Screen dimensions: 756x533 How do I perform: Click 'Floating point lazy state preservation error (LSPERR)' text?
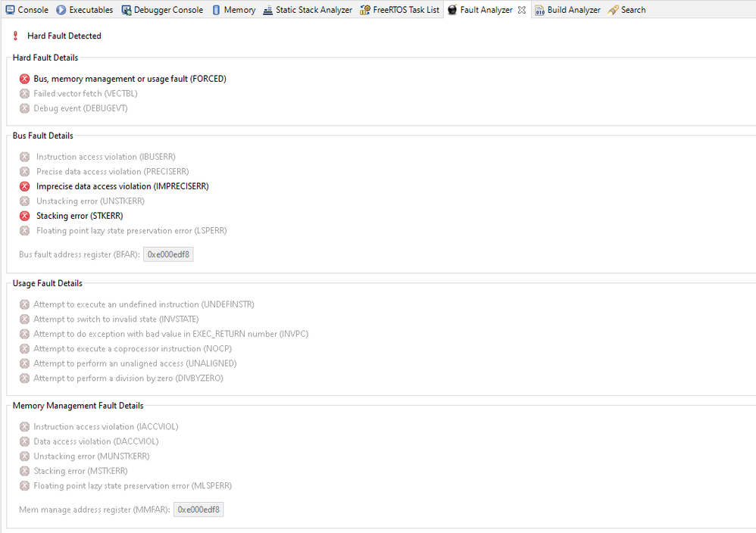(132, 230)
